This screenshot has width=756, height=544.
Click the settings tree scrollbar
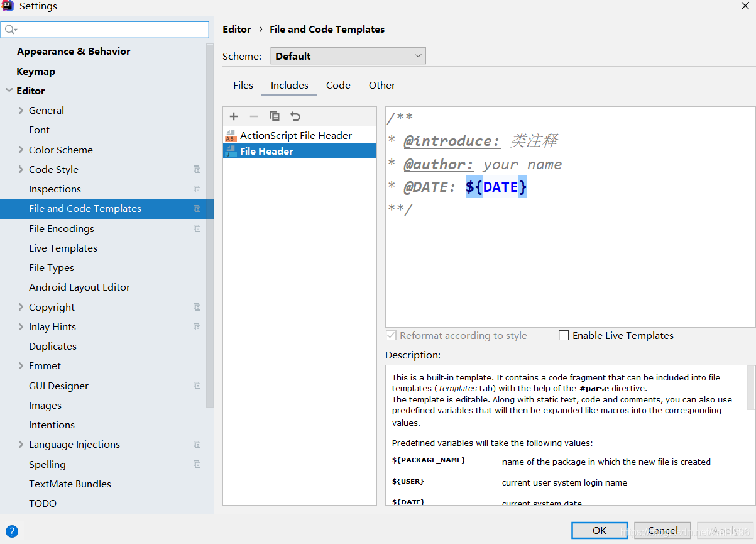coord(210,226)
